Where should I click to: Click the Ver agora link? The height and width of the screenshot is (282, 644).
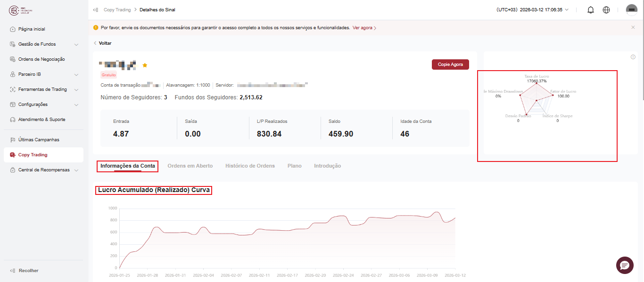[364, 28]
